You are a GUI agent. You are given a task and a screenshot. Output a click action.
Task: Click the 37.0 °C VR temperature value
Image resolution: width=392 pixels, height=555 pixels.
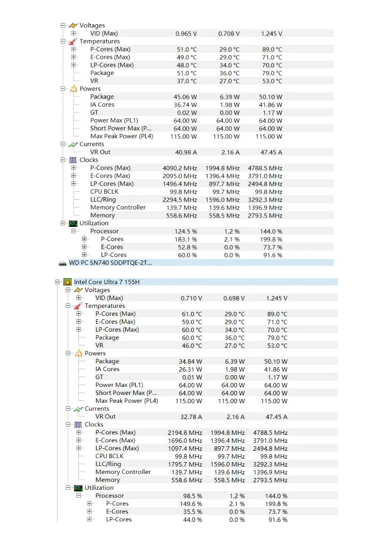(x=187, y=81)
